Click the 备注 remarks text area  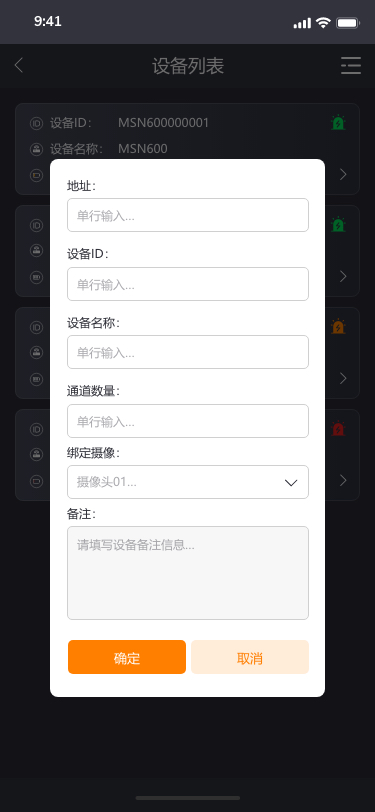point(188,573)
